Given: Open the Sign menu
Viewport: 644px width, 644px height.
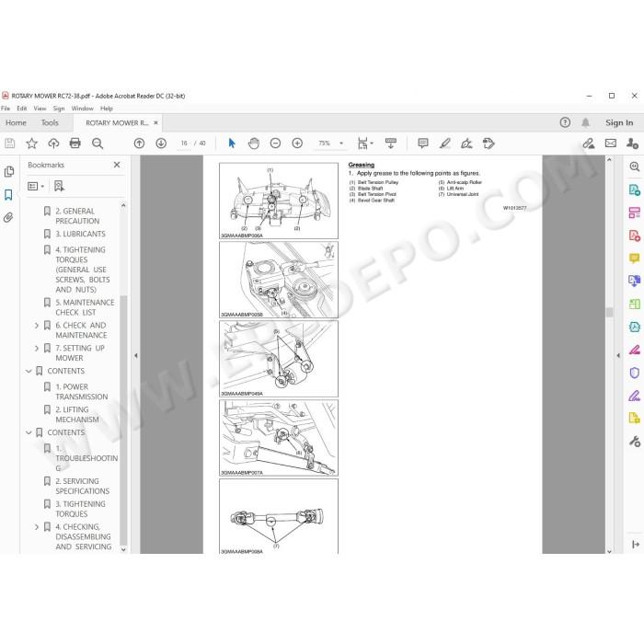Looking at the screenshot, I should 59,109.
